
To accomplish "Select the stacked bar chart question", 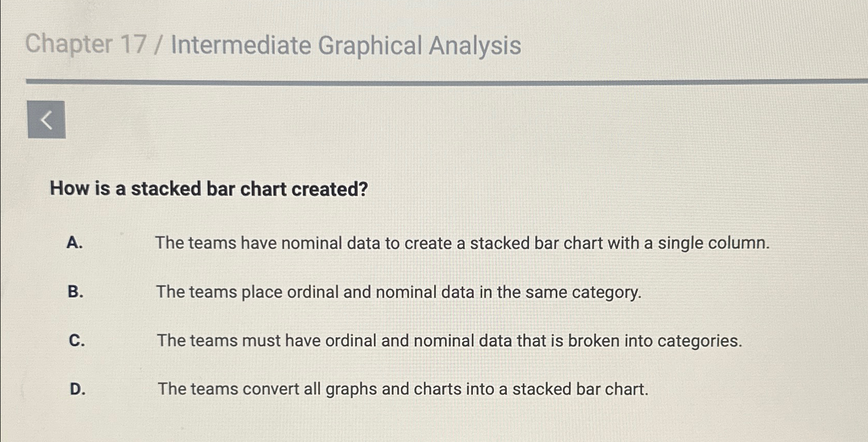I will 208,190.
